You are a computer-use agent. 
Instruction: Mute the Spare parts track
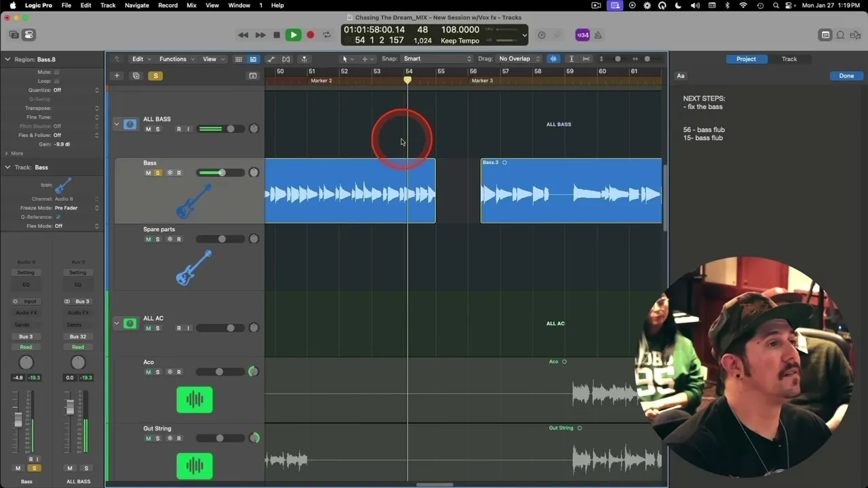pyautogui.click(x=149, y=239)
